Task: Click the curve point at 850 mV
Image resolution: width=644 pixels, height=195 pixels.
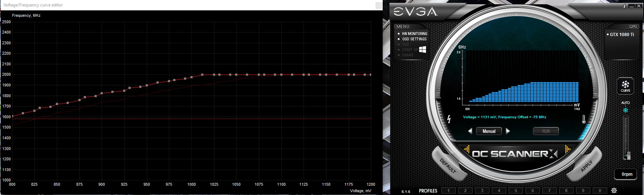Action: [57, 104]
